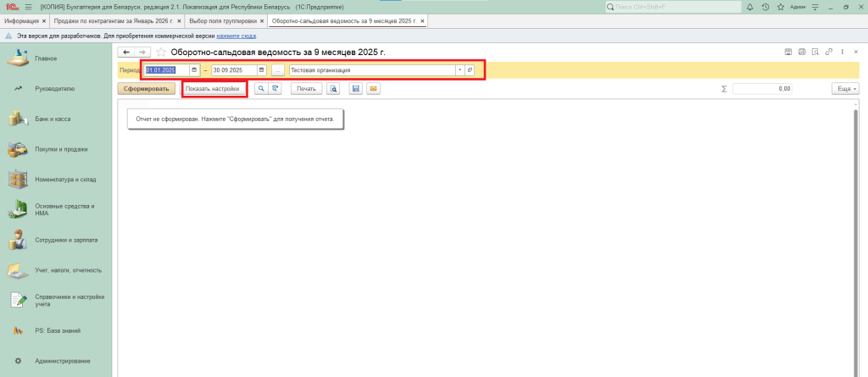Click the magnifier find icon in toolbar
The width and height of the screenshot is (868, 377).
(261, 88)
